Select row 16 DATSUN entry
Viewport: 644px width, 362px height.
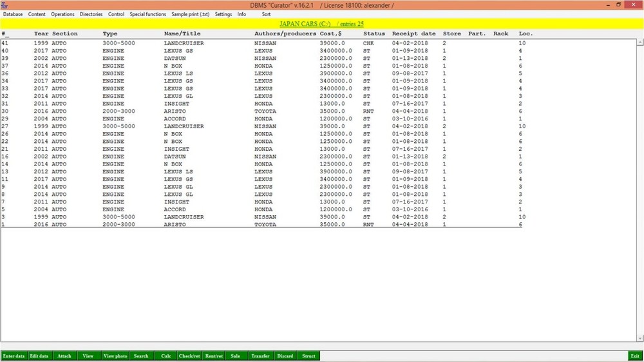click(263, 157)
